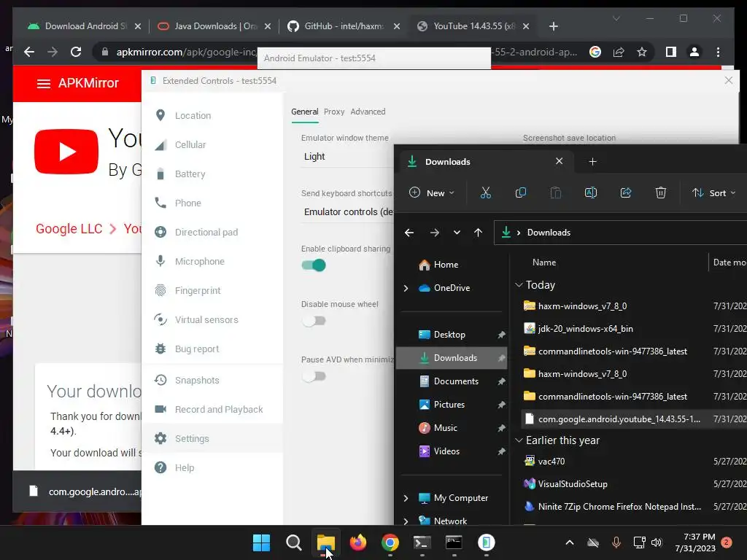Click the Windows Start button on taskbar
Screen dimensions: 747x560
[x=261, y=542]
